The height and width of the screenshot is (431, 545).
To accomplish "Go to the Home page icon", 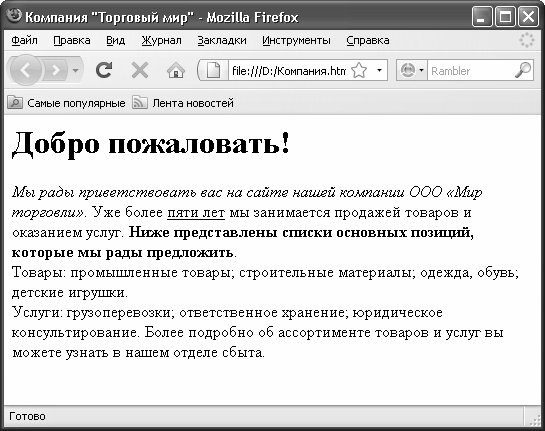I will [176, 70].
